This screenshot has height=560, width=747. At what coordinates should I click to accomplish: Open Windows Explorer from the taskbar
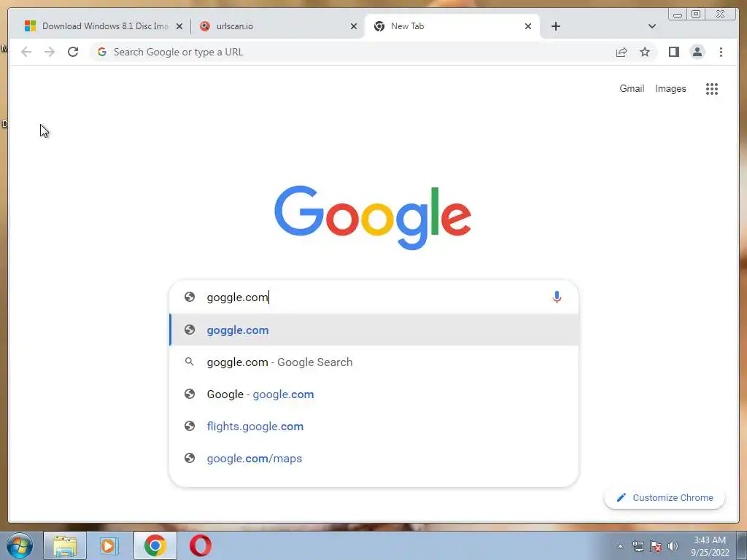65,545
